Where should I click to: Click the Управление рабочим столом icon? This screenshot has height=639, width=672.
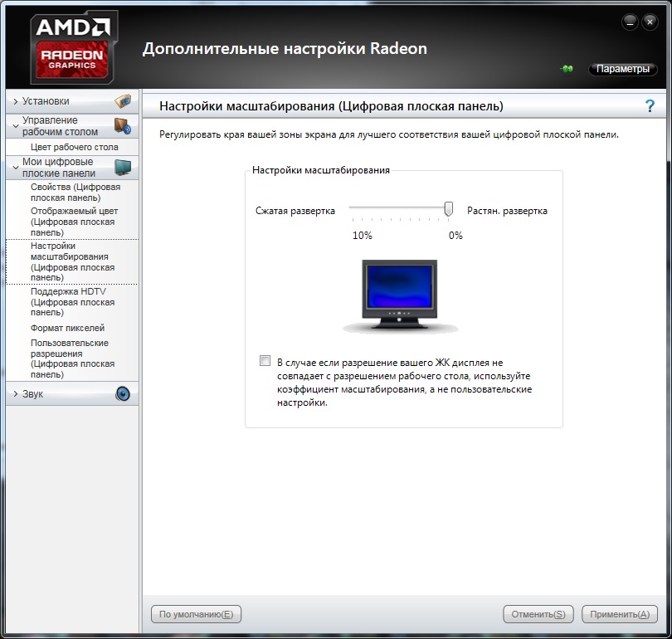point(123,126)
